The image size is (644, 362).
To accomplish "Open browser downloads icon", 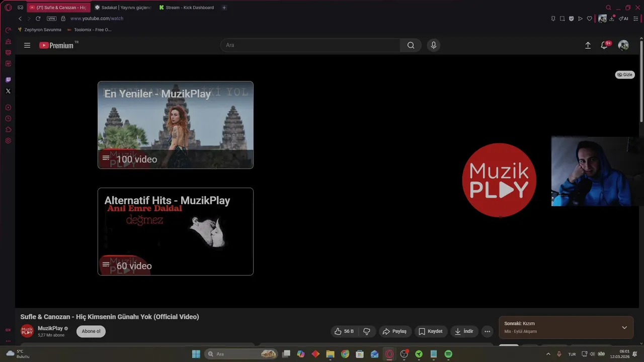I will click(x=612, y=19).
